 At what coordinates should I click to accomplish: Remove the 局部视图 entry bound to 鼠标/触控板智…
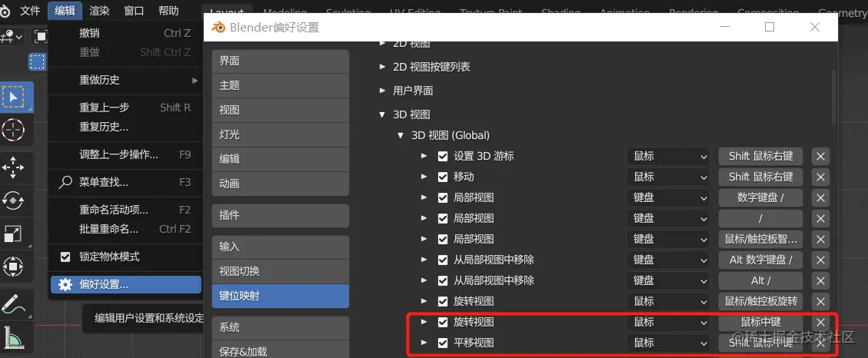pyautogui.click(x=820, y=239)
